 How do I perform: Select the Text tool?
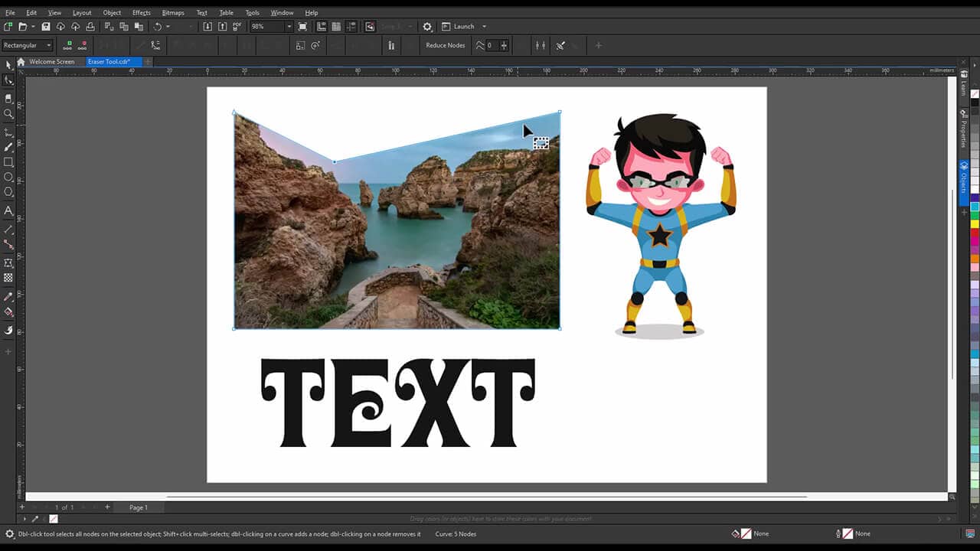[8, 210]
